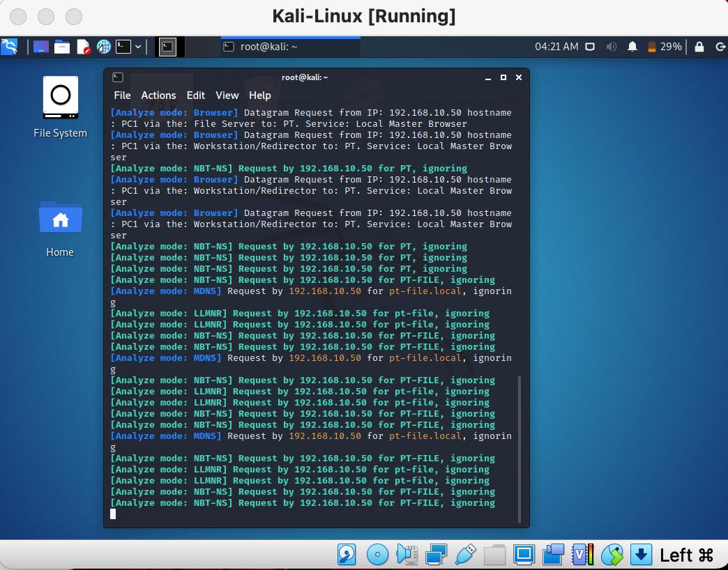Open the web browser globe icon
Viewport: 728px width, 570px height.
(x=103, y=47)
